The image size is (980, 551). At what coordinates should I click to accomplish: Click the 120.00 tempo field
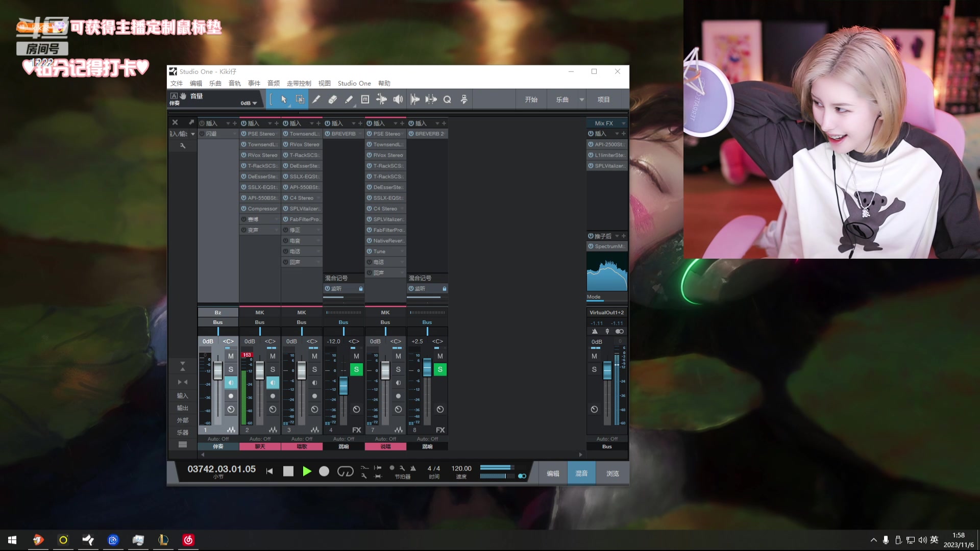pyautogui.click(x=461, y=468)
